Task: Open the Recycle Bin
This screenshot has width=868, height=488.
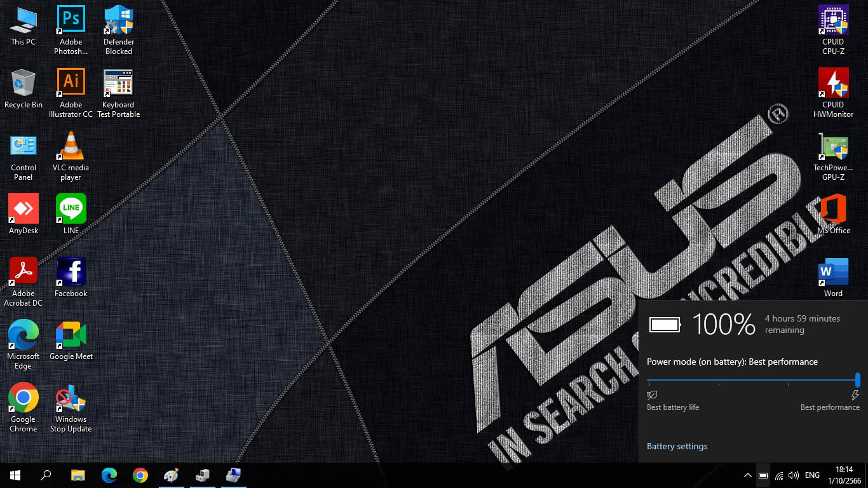Action: 24,89
